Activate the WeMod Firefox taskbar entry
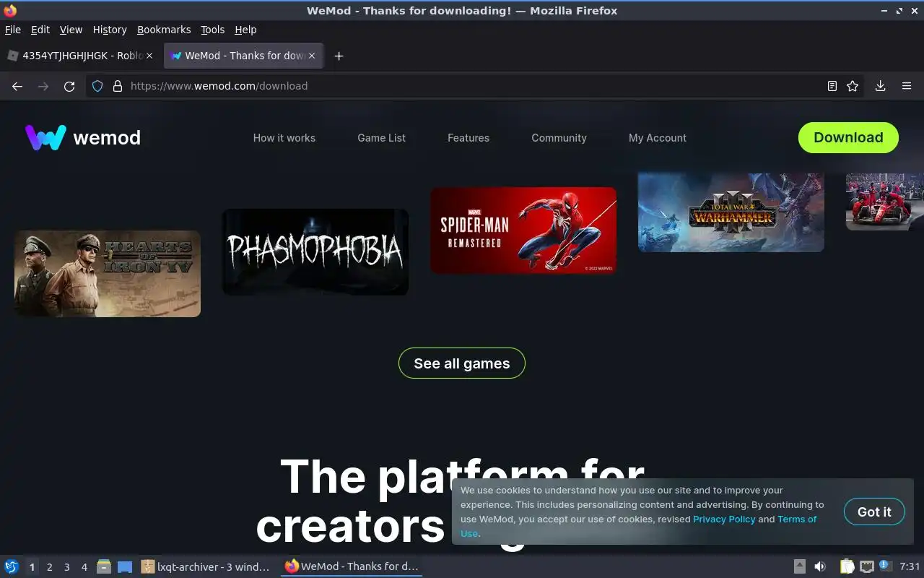The width and height of the screenshot is (924, 578). pos(352,566)
